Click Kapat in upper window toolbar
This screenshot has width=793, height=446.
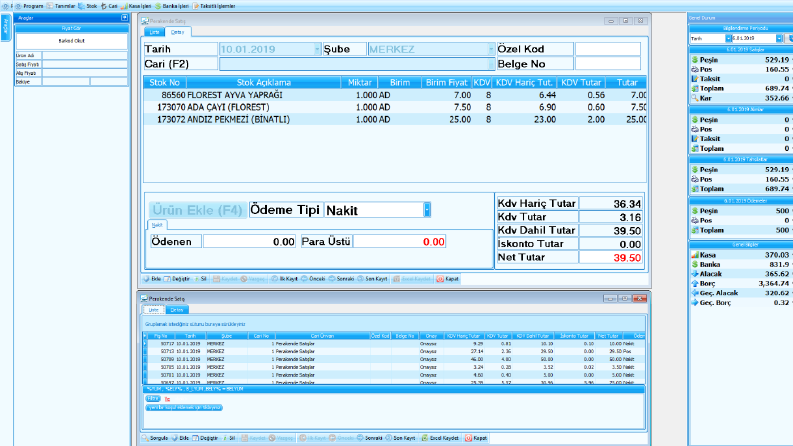pyautogui.click(x=448, y=279)
